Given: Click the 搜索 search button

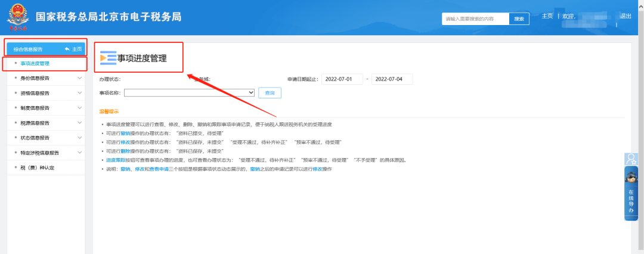Looking at the screenshot, I should 519,18.
